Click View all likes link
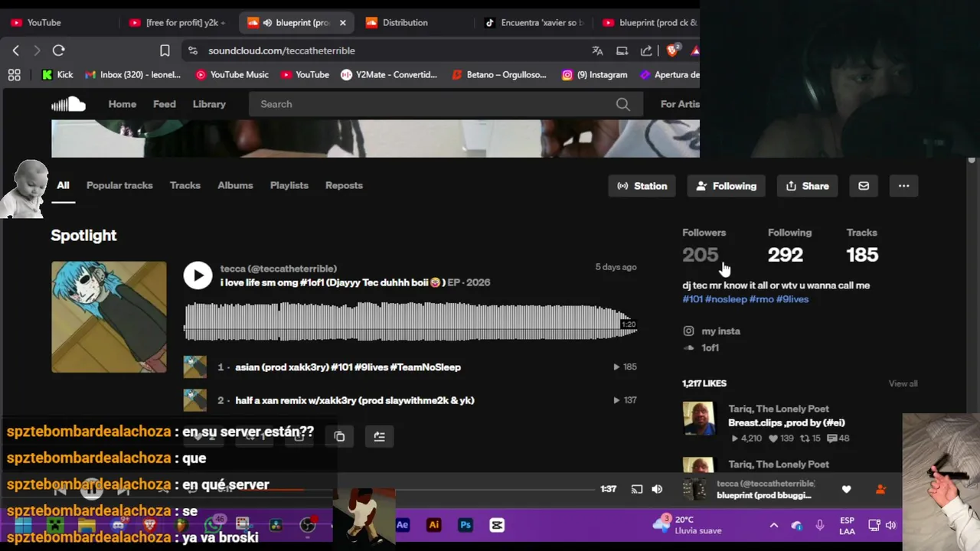This screenshot has width=980, height=551. [x=903, y=383]
